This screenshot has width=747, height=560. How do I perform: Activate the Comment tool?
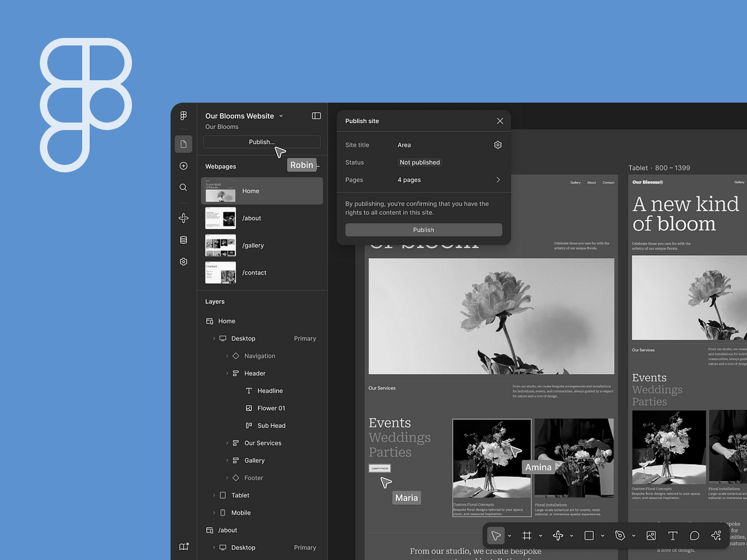coord(695,536)
